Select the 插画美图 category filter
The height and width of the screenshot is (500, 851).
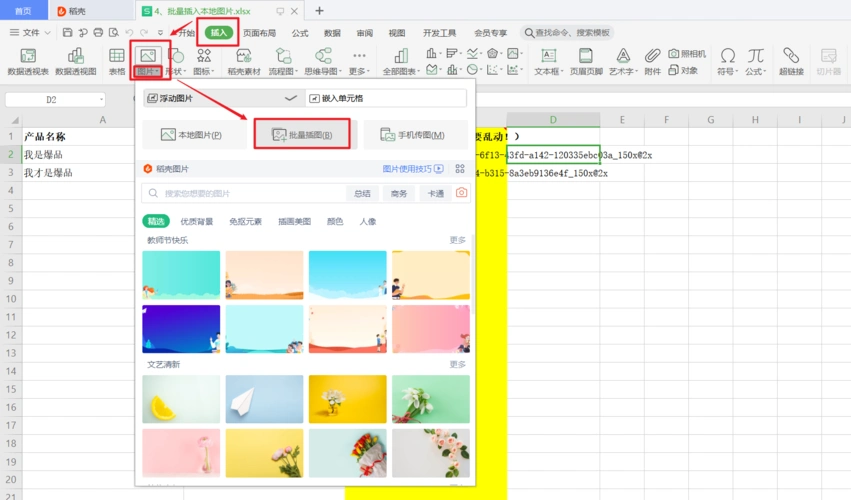point(294,221)
